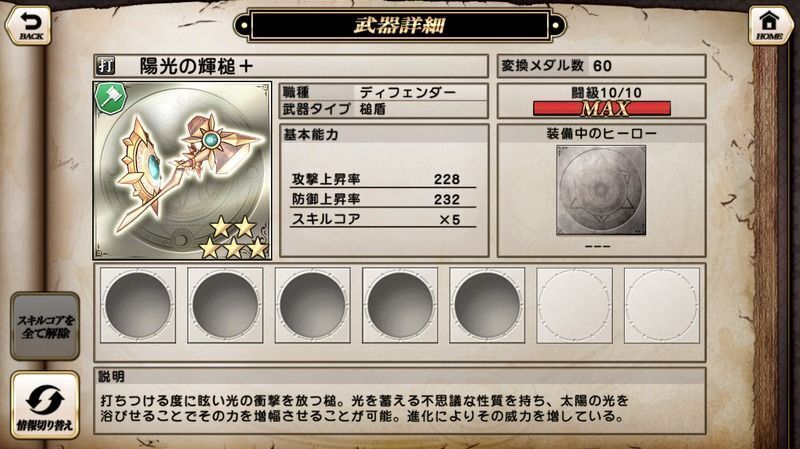Image resolution: width=800 pixels, height=449 pixels.
Task: Tap the five-star rarity indicator
Action: pyautogui.click(x=234, y=237)
